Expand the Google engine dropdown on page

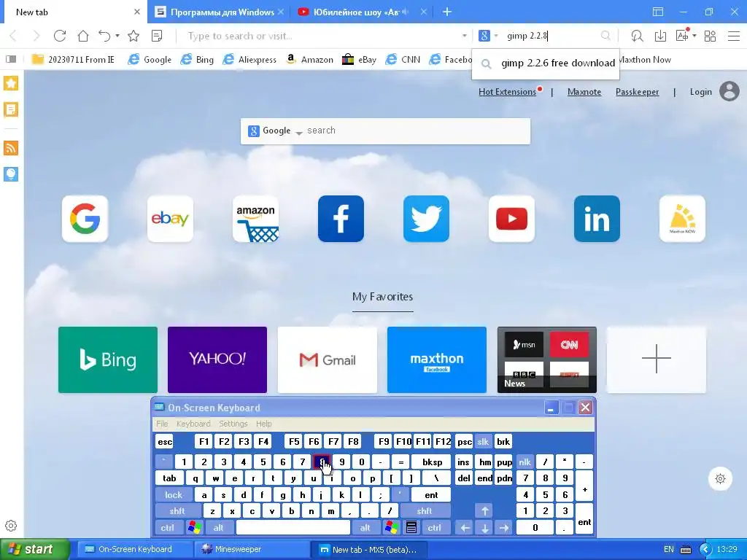point(298,133)
